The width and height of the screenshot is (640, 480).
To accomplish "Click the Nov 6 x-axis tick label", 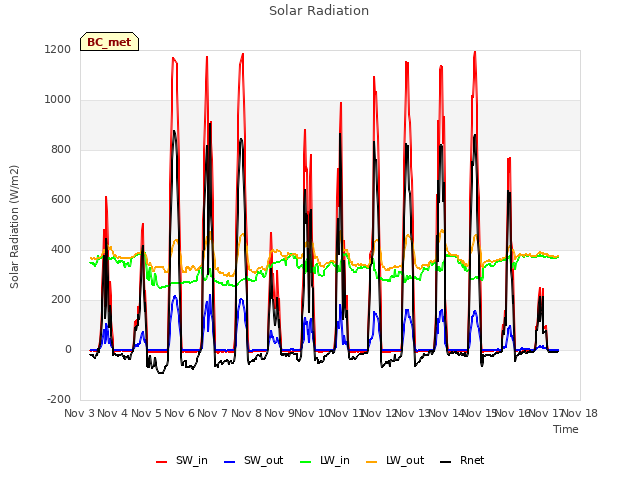I will [180, 413].
